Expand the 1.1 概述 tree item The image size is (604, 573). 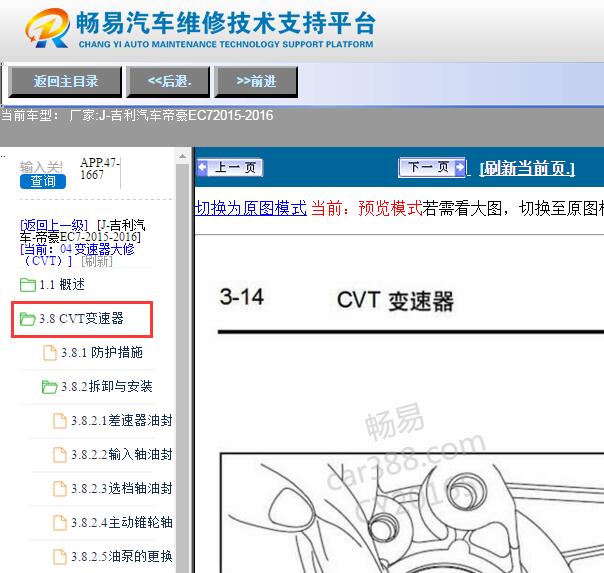62,285
